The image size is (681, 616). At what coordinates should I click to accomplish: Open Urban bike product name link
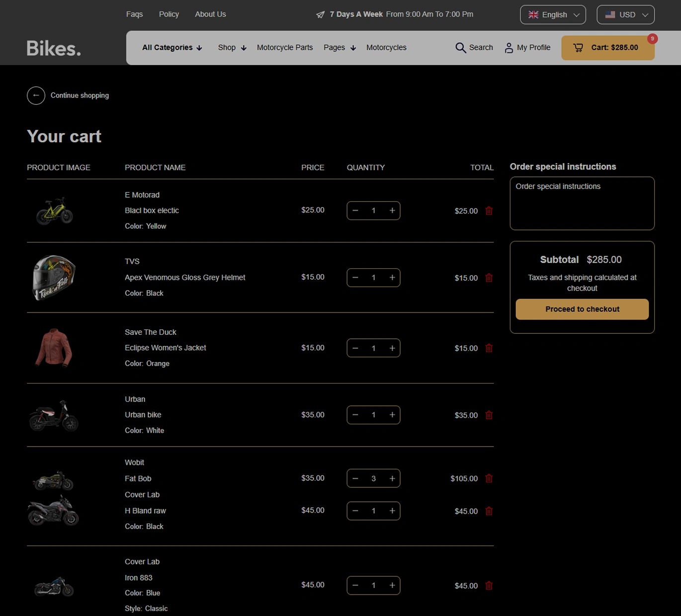pos(143,415)
